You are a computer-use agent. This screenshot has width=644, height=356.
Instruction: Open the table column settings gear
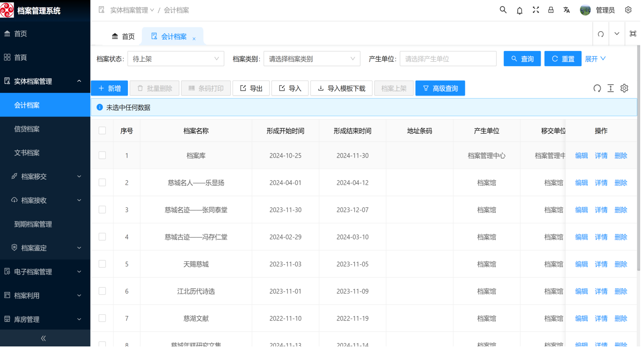pyautogui.click(x=624, y=88)
